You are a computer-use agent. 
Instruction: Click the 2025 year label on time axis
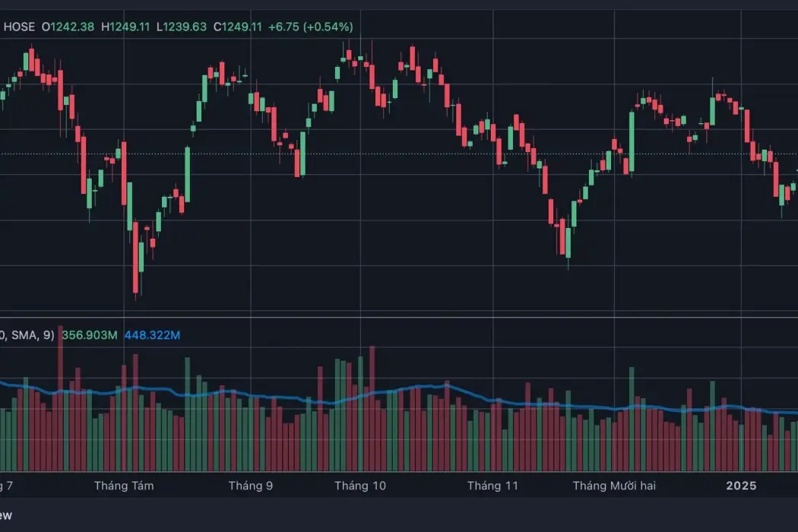tap(741, 486)
